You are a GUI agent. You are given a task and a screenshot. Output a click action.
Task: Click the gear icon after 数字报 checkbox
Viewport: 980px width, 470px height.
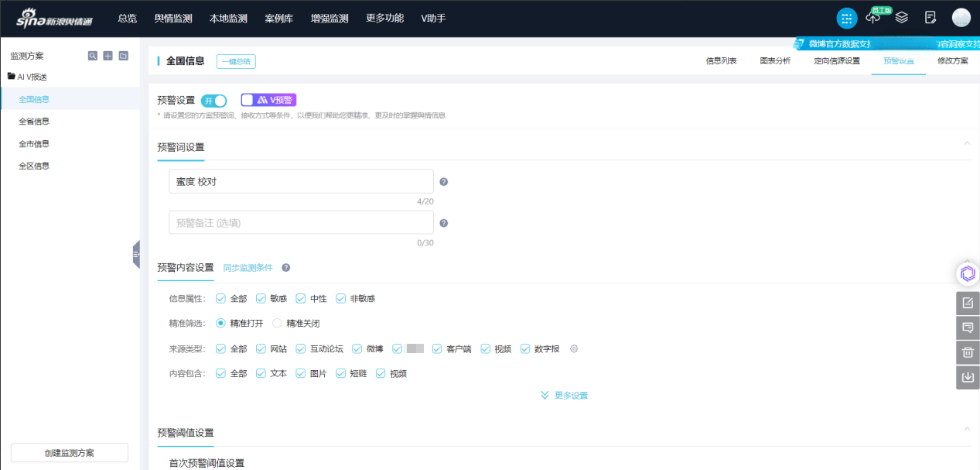574,348
